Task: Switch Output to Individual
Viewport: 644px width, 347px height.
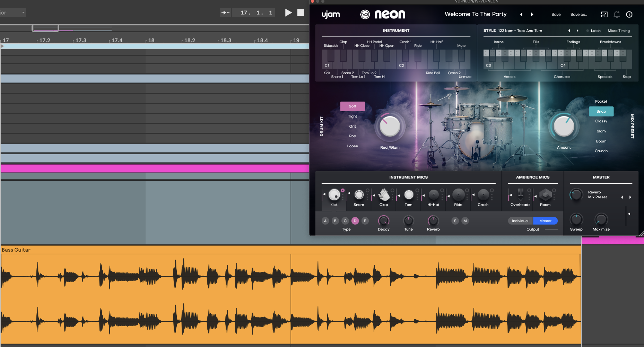Action: tap(520, 221)
